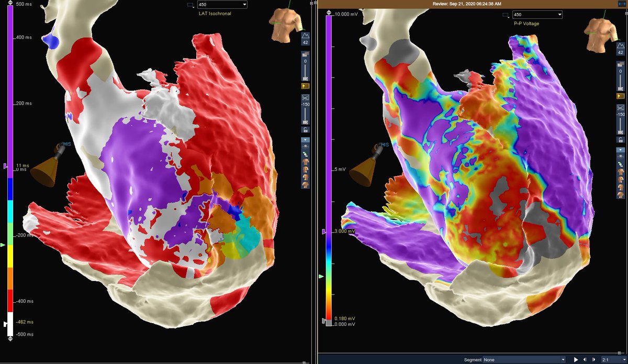Select second torso view preset in right toolbar
This screenshot has height=364, width=628.
pyautogui.click(x=621, y=179)
